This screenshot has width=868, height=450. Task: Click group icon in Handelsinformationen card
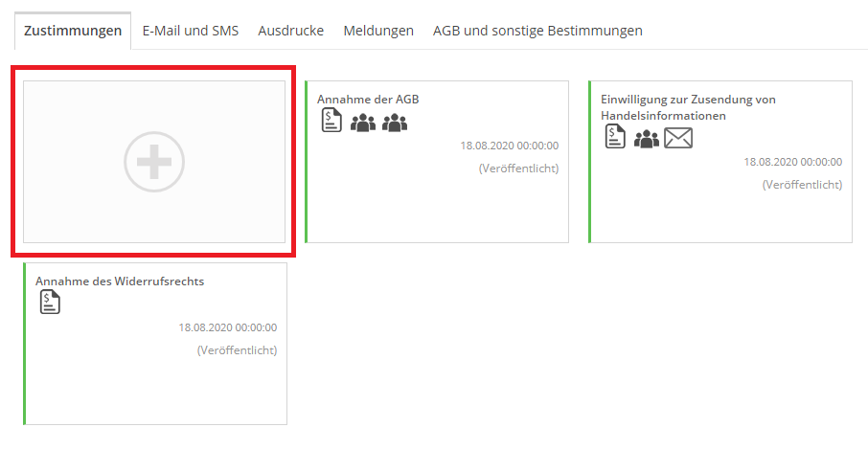coord(647,139)
